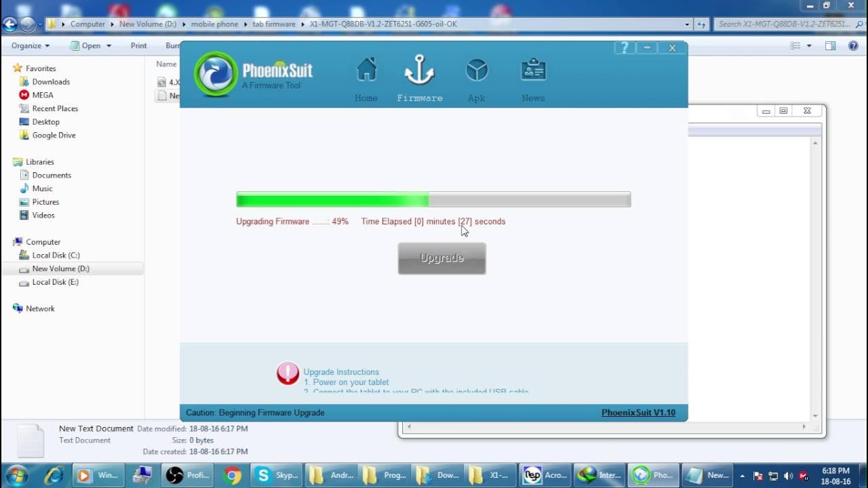Open Documents library
Viewport: 868px width, 488px height.
tap(52, 176)
